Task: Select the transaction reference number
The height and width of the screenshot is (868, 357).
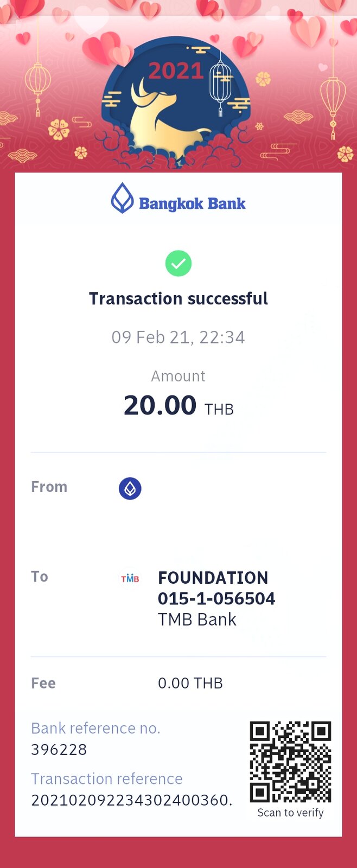Action: pyautogui.click(x=131, y=800)
